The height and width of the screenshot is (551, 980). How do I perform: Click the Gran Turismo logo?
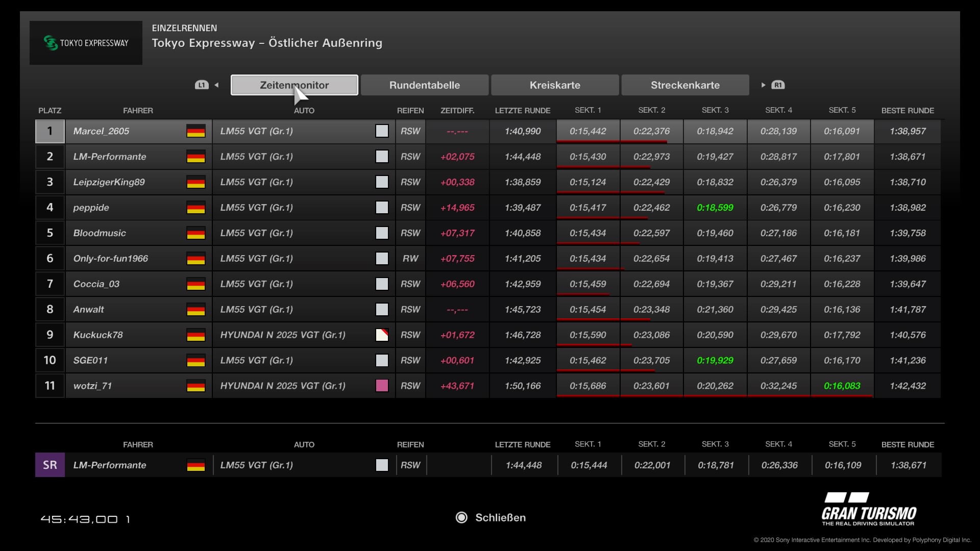pos(869,509)
